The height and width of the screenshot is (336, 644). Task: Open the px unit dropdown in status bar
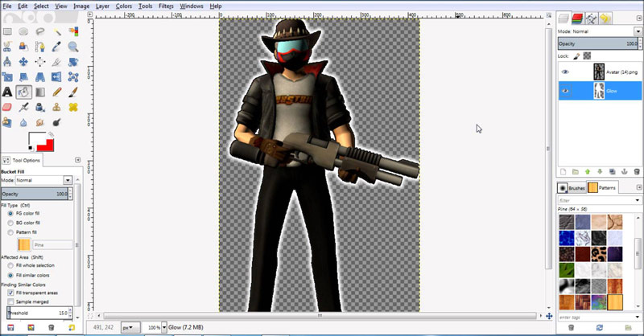pos(130,327)
